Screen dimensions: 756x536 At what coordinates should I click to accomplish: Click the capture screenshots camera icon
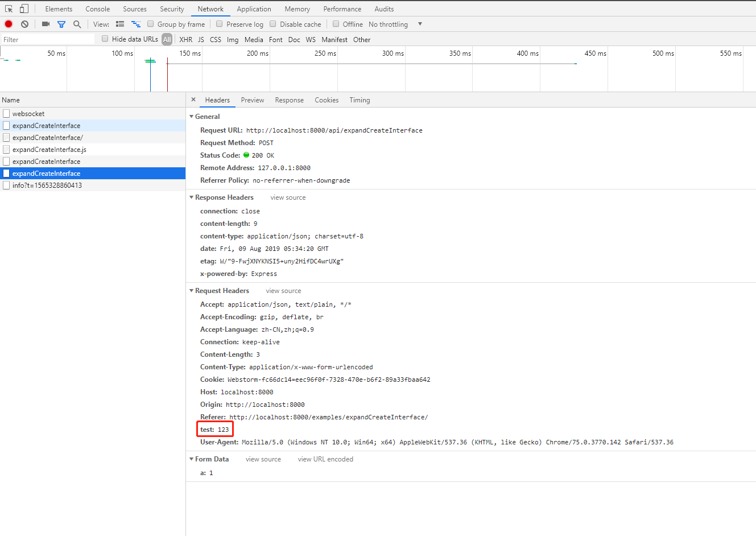coord(46,24)
